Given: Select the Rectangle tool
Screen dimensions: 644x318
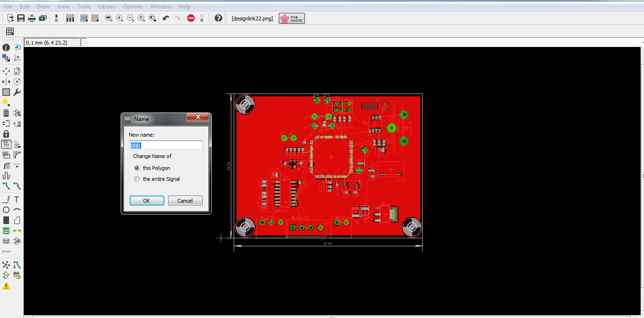Looking at the screenshot, I should point(6,220).
